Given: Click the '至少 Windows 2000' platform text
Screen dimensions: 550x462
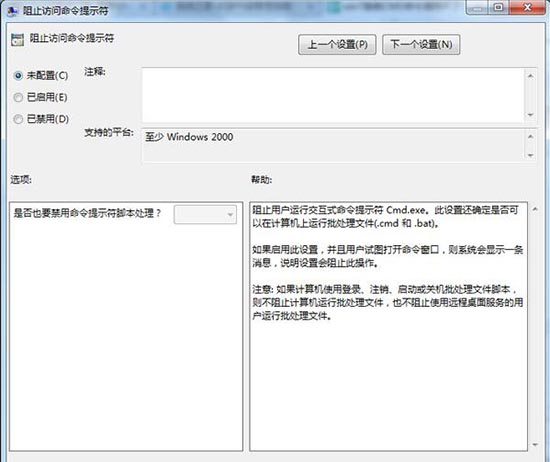Looking at the screenshot, I should (189, 137).
